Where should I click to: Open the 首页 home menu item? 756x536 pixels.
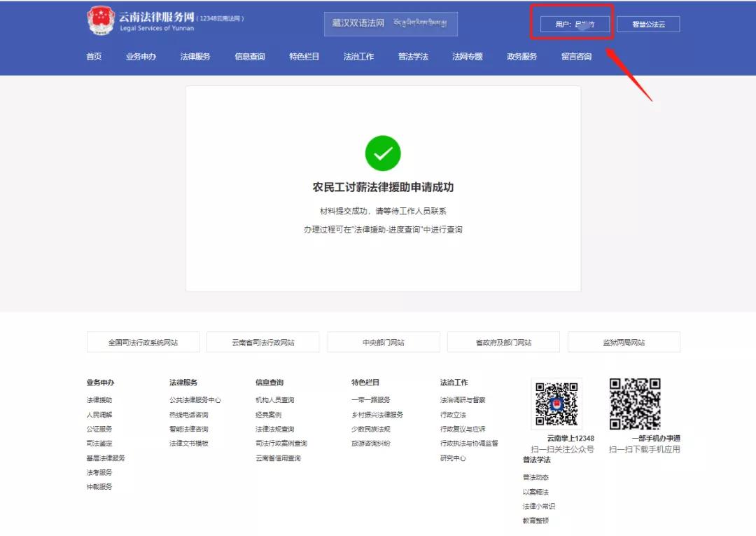point(93,57)
